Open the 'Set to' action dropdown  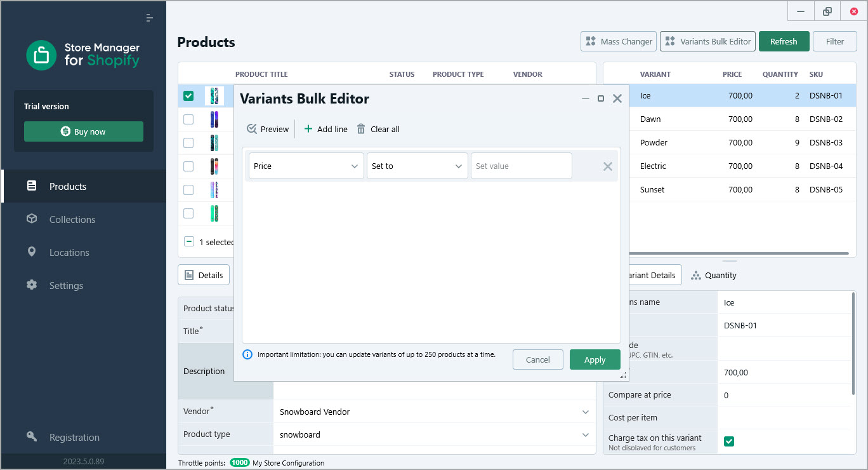418,166
